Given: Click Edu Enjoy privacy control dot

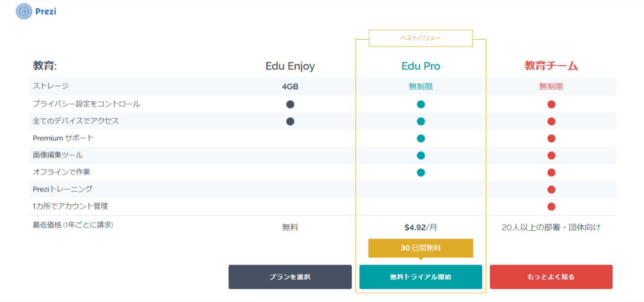Looking at the screenshot, I should coord(290,104).
